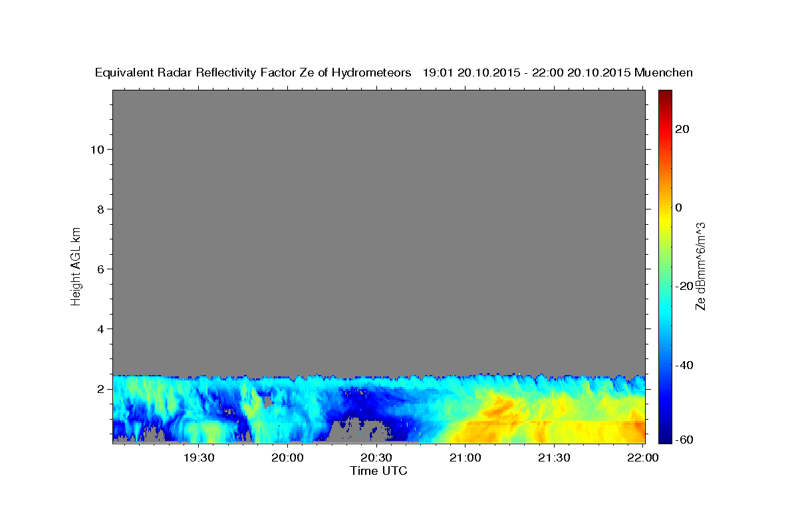Click the colorbar label 20
The image size is (798, 532).
[682, 129]
